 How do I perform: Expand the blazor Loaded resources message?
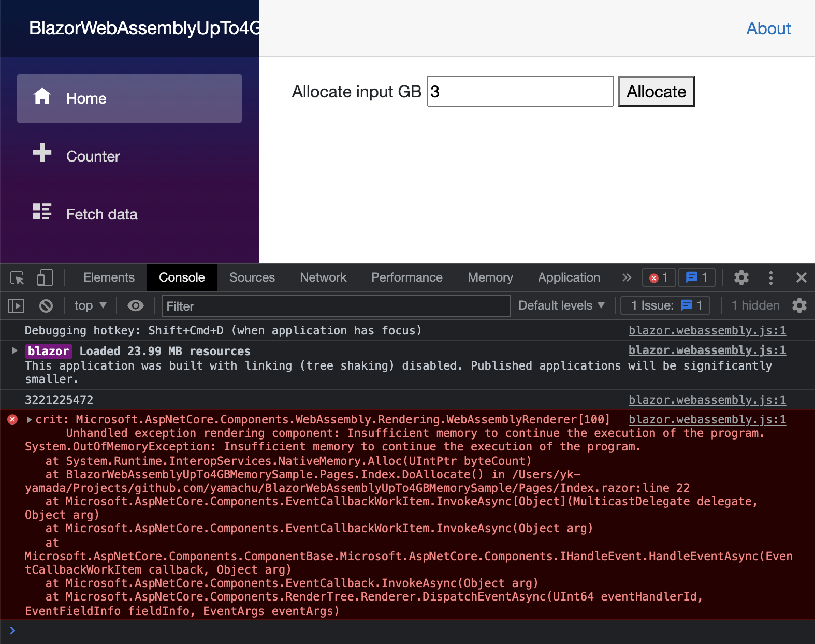tap(14, 350)
